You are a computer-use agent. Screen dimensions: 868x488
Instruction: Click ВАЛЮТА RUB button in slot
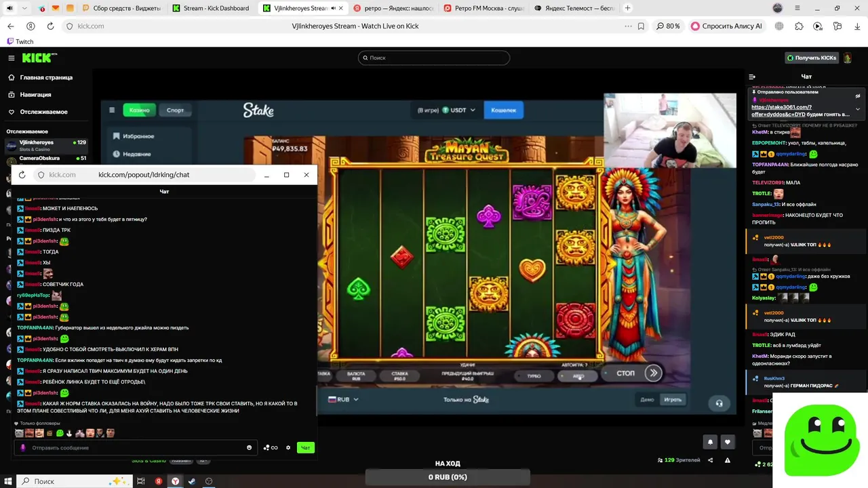click(356, 375)
